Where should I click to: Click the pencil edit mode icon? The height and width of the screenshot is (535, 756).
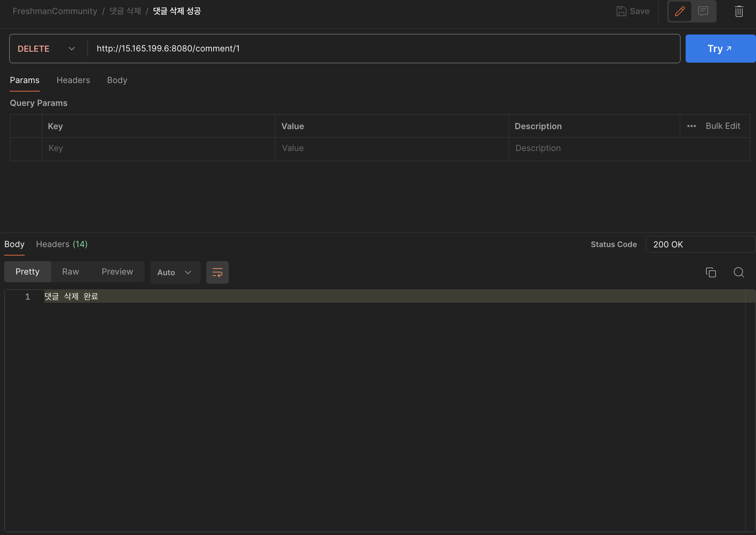(x=680, y=11)
